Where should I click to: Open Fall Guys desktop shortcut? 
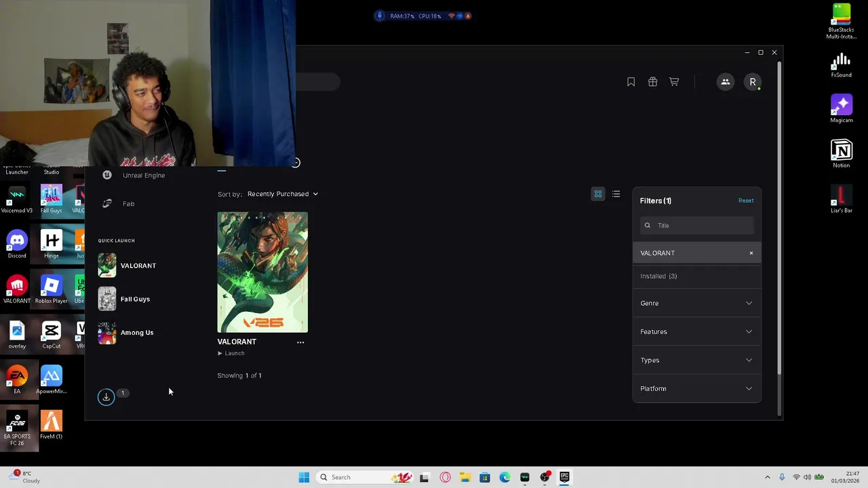(51, 199)
